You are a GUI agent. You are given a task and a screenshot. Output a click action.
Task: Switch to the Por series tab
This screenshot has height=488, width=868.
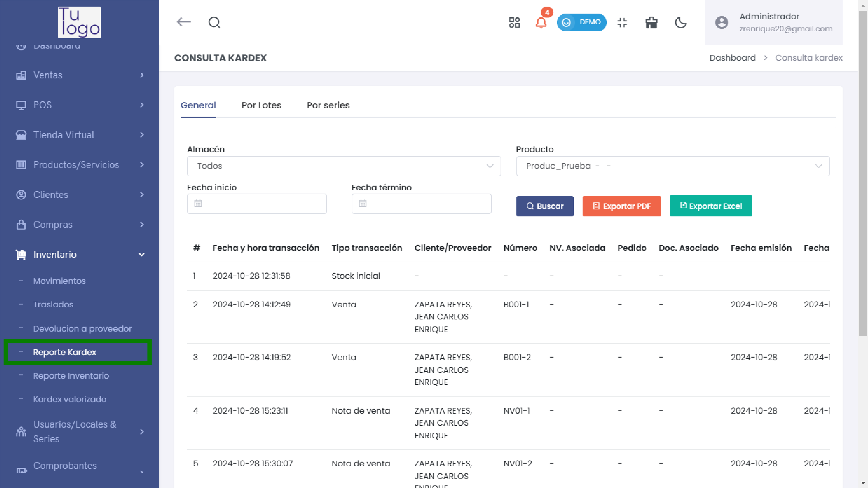point(328,105)
